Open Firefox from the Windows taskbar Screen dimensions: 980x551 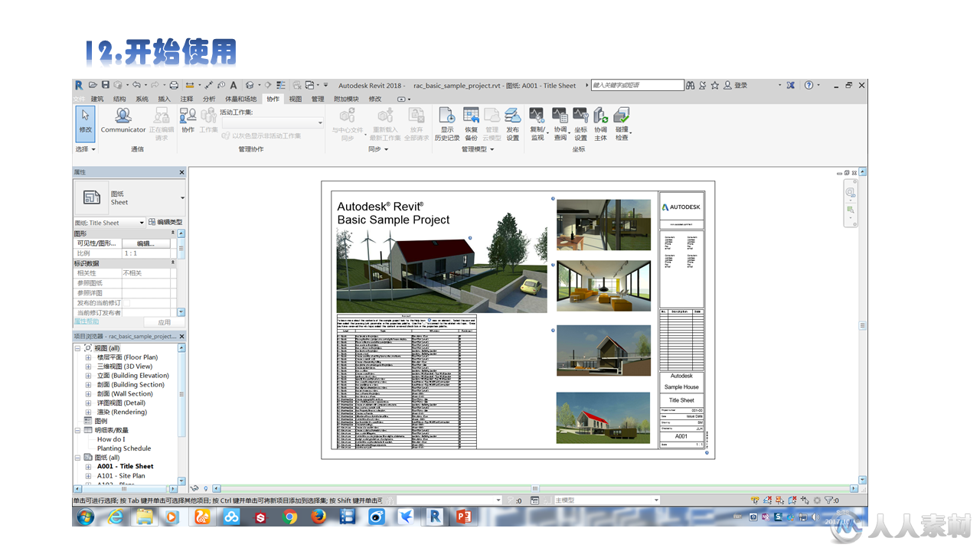coord(318,517)
